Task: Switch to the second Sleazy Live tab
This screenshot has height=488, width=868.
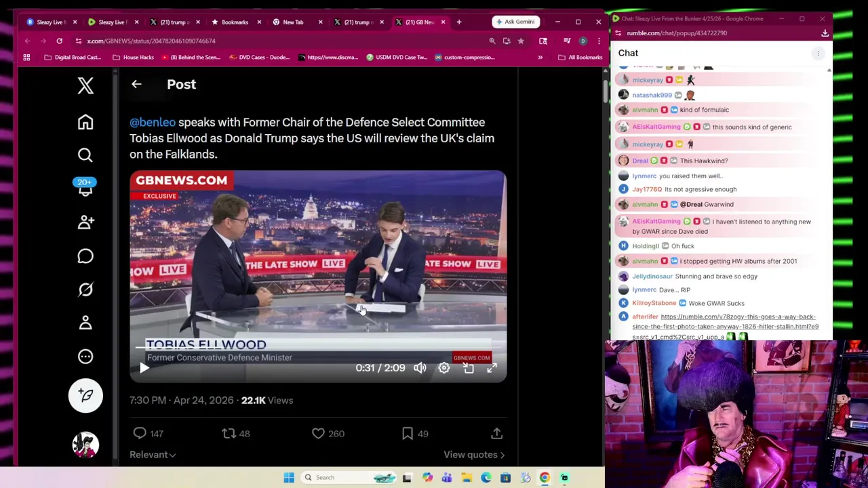Action: click(x=112, y=22)
